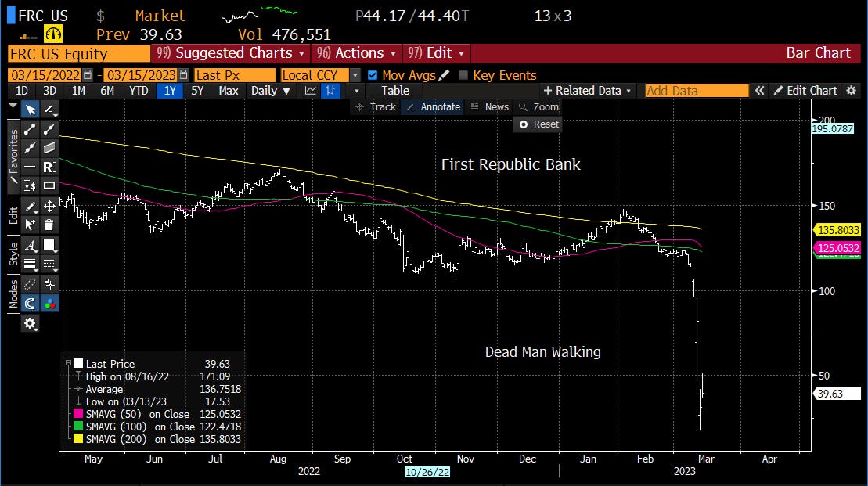Open the dashed line style option

(50, 264)
